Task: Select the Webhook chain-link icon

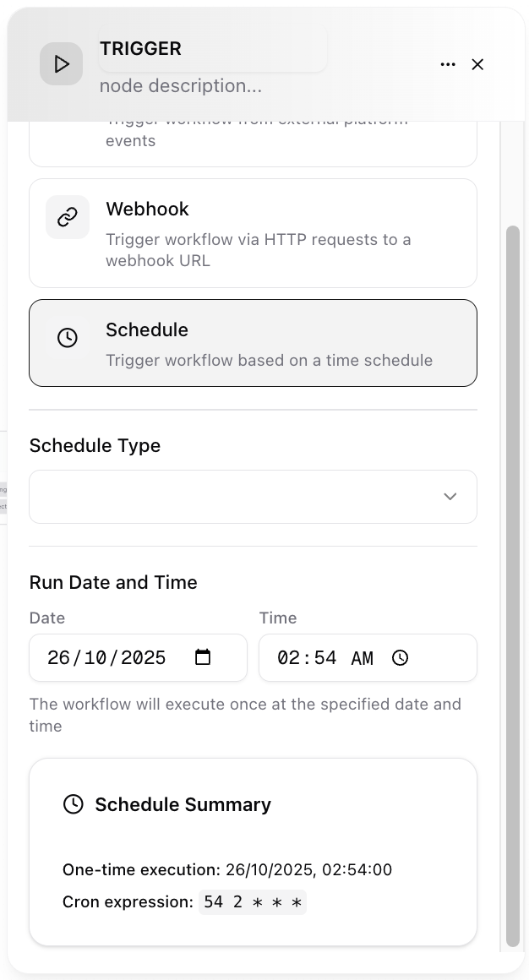Action: pos(67,217)
